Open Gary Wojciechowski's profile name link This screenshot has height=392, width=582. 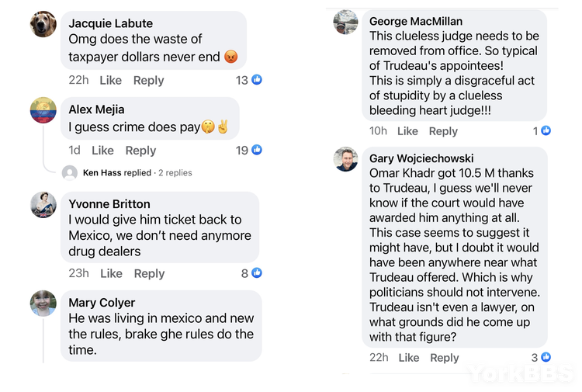point(421,158)
